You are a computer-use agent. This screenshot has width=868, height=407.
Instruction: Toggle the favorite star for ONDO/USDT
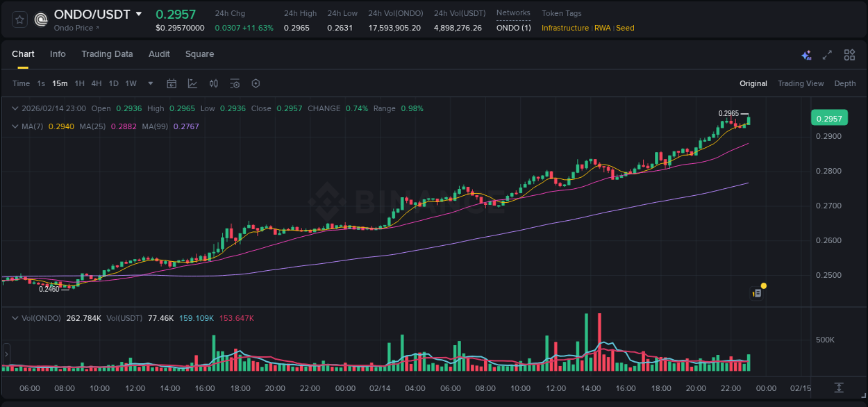[19, 19]
